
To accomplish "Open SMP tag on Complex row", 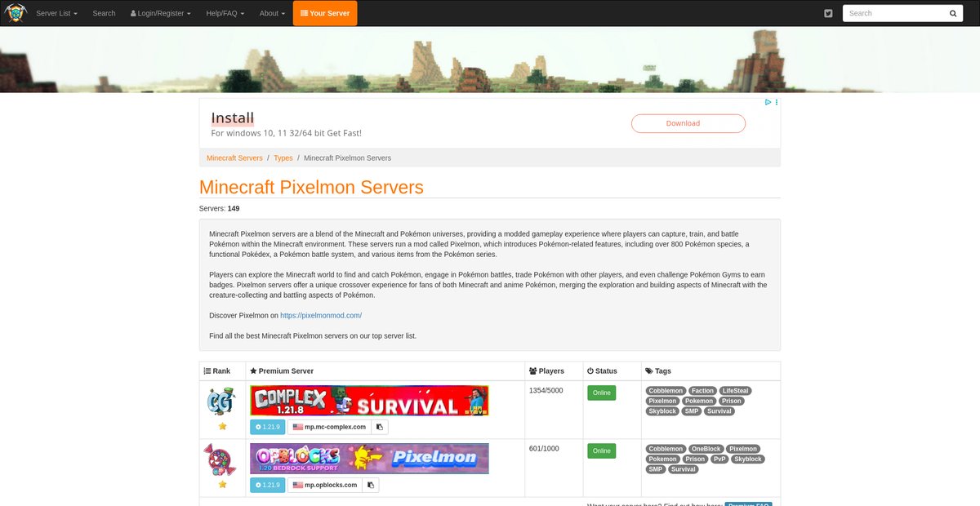I will 693,411.
